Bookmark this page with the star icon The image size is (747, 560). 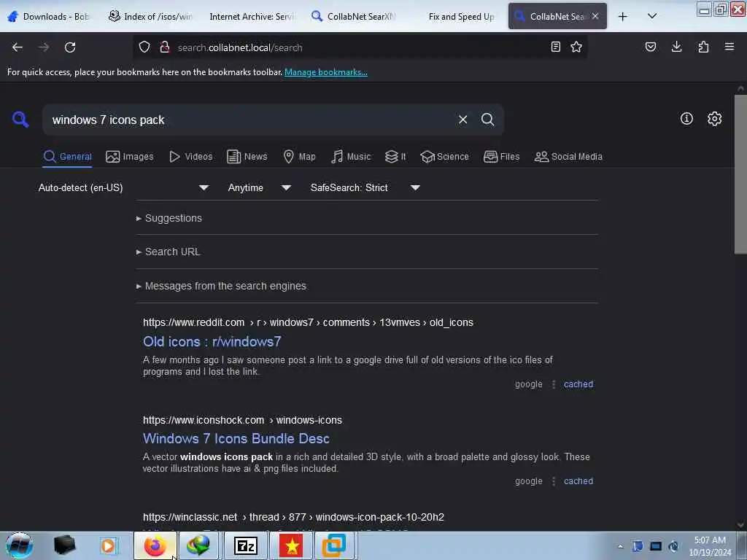tap(576, 47)
